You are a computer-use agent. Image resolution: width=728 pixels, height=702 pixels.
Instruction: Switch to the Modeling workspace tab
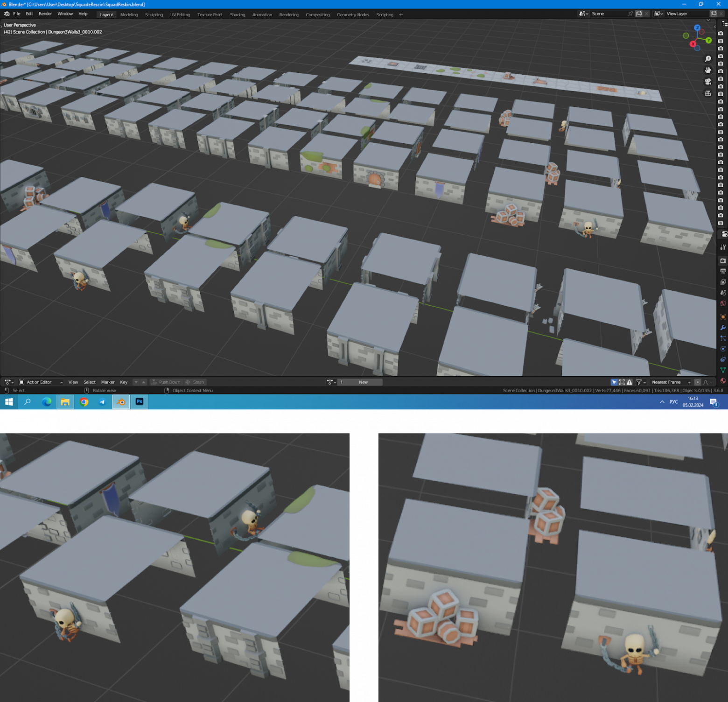coord(129,15)
